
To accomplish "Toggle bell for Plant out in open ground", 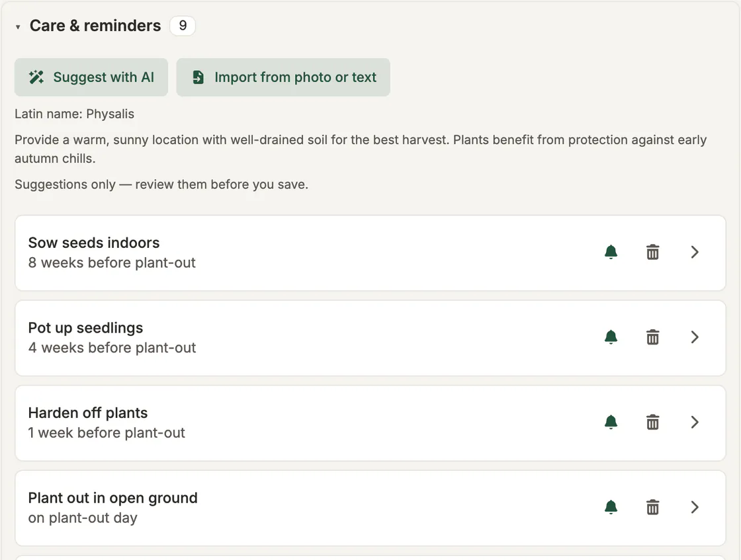I will (611, 507).
